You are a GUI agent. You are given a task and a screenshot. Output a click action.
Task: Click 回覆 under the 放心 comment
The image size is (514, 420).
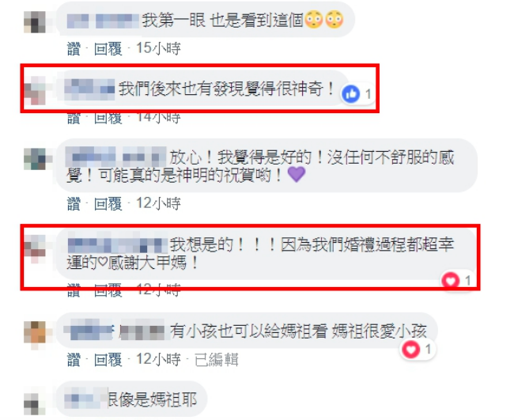108,203
